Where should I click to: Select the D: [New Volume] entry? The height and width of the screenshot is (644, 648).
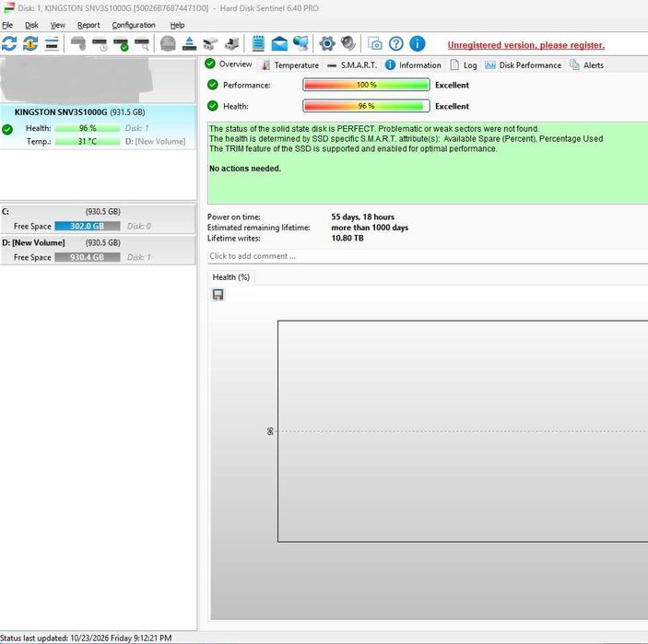coord(98,250)
